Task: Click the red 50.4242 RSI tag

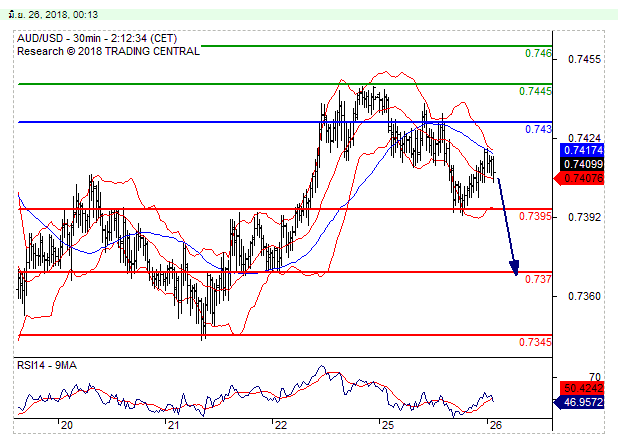Action: click(582, 388)
